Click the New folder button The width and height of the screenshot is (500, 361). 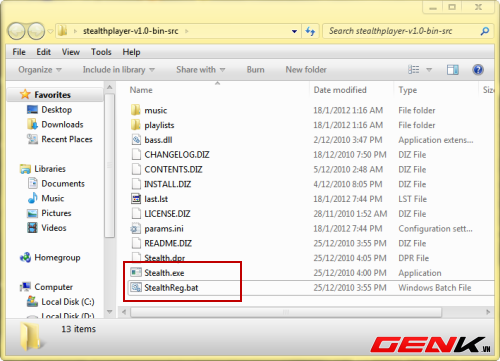coord(306,70)
